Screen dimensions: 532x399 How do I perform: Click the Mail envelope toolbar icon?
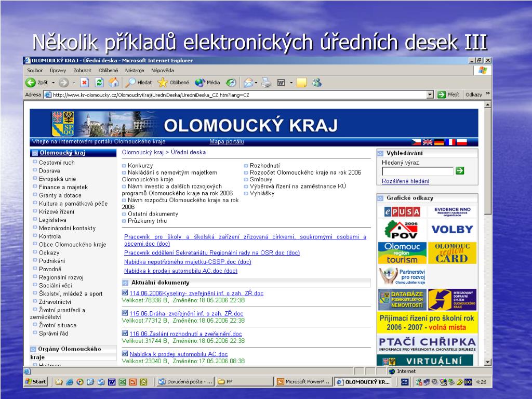tap(248, 83)
